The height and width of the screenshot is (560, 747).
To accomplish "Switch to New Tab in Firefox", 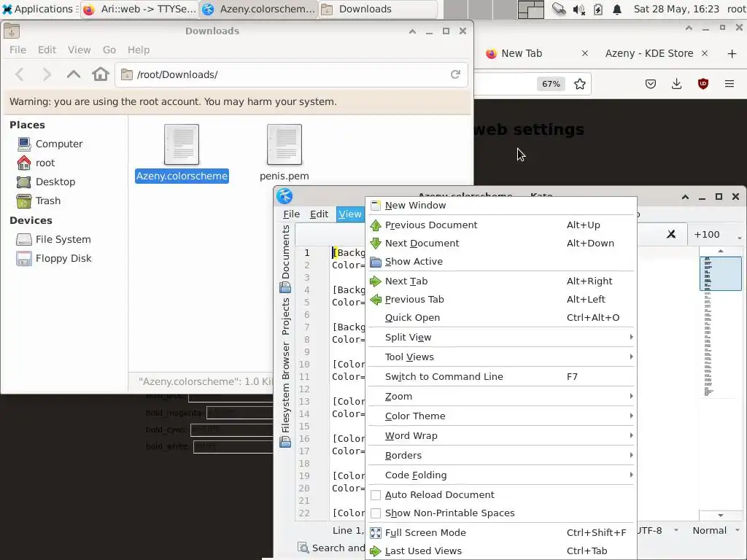I will (536, 53).
